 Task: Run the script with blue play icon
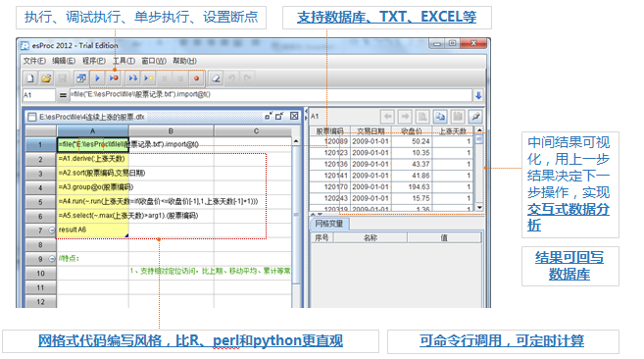[x=97, y=77]
